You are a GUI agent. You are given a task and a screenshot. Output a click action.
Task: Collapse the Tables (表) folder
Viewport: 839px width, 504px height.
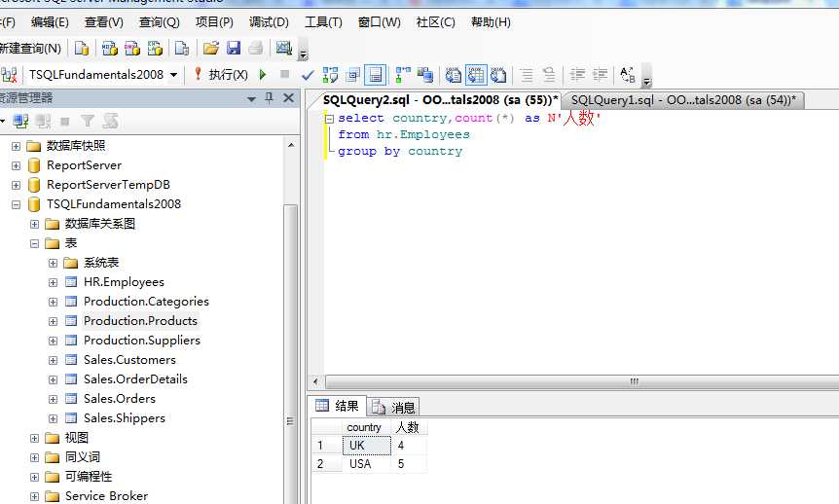click(34, 243)
